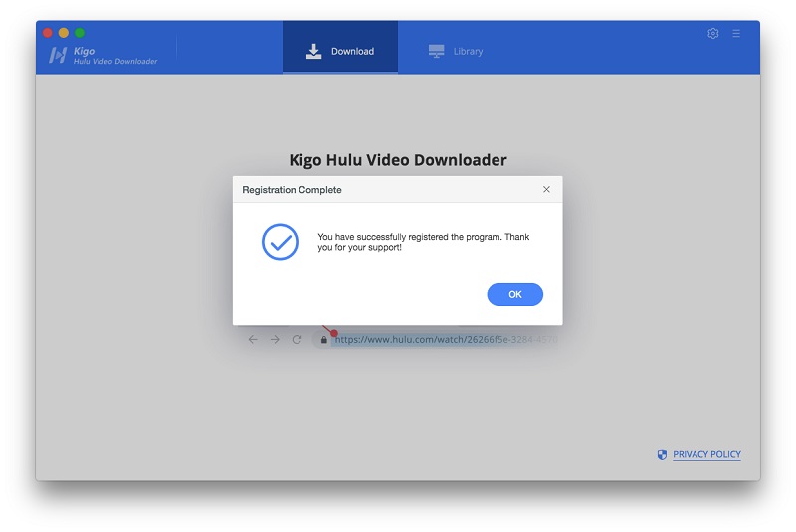This screenshot has height=532, width=796.
Task: Switch to the Library tab
Action: pos(456,51)
